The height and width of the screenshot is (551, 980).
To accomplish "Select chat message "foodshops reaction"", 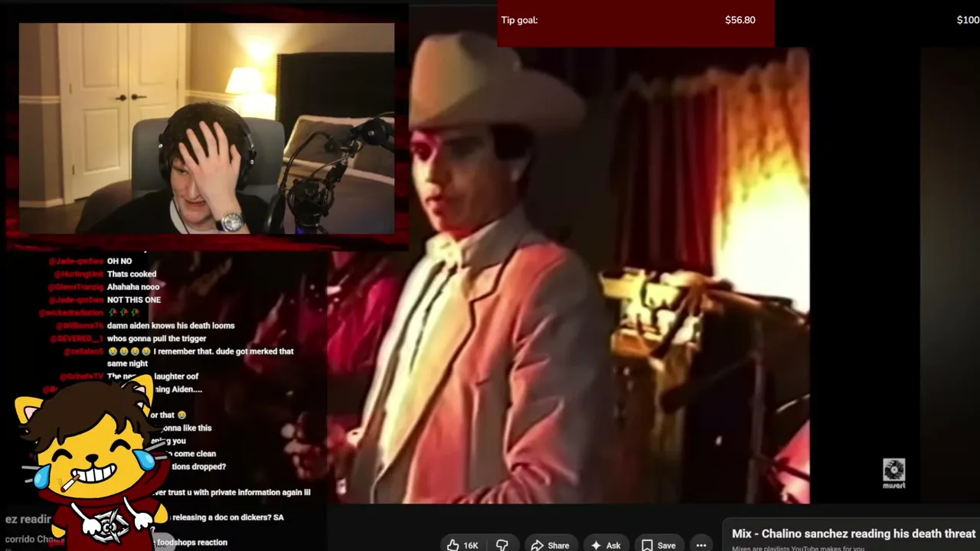I will 192,543.
